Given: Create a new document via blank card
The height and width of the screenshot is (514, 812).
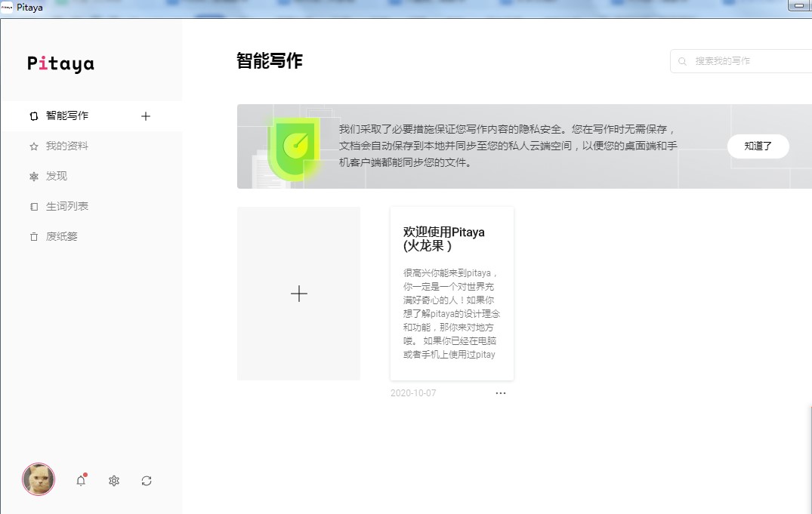Looking at the screenshot, I should coord(299,294).
